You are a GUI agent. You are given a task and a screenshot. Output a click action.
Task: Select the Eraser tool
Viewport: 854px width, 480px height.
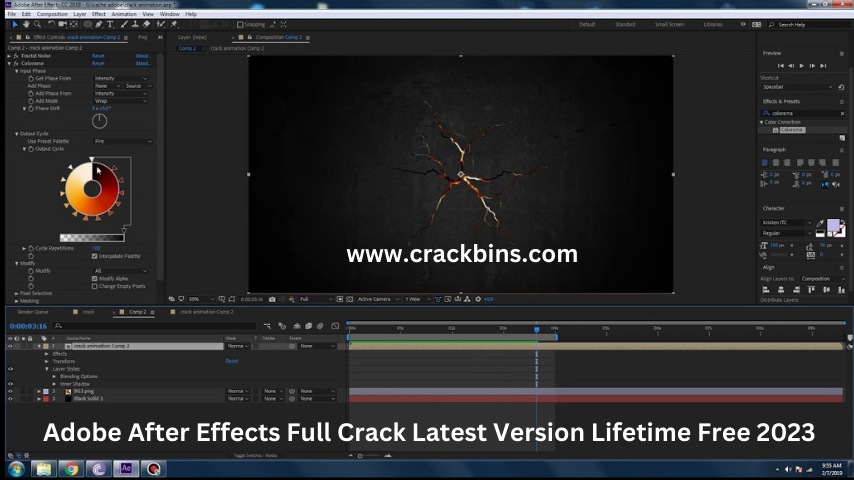click(x=147, y=25)
